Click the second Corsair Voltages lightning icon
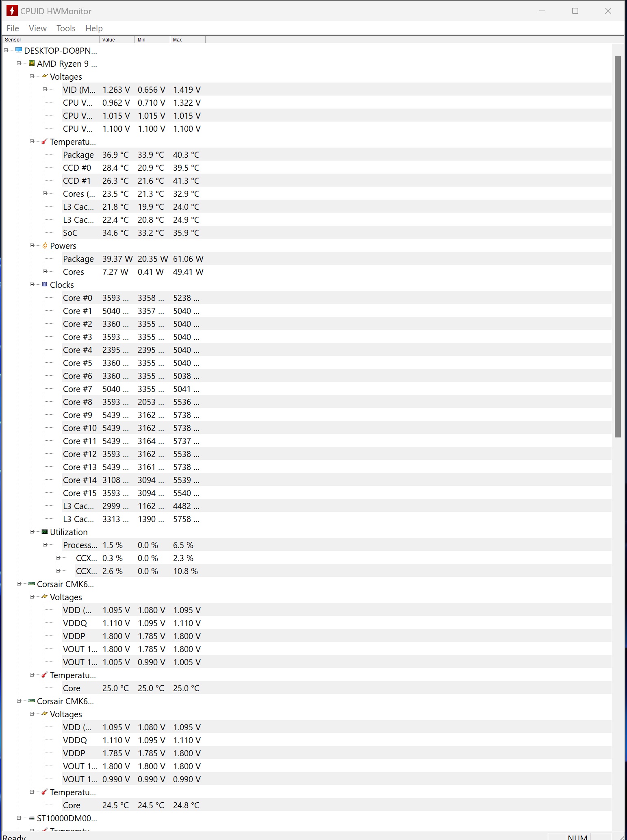Screen dimensions: 627x840 coord(45,714)
